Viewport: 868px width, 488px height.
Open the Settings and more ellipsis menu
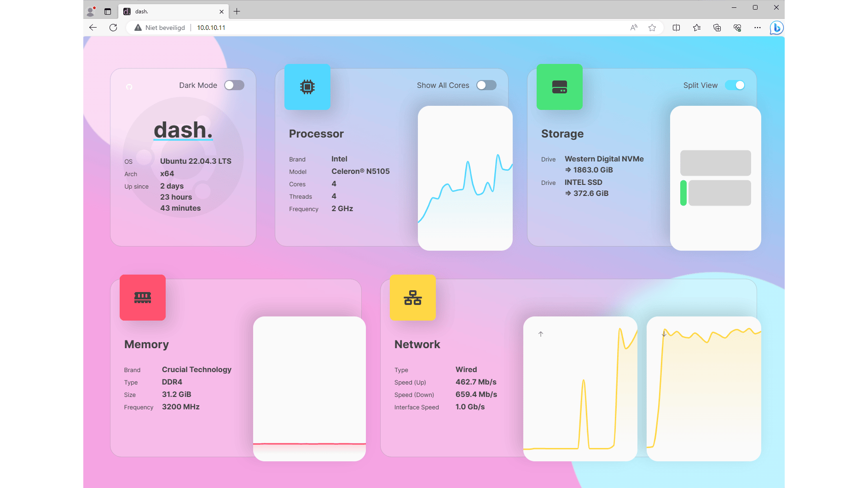(757, 28)
